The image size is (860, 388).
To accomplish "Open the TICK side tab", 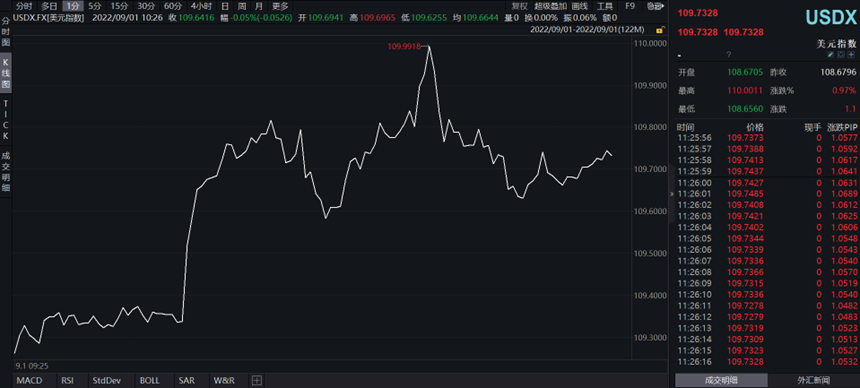I will pos(5,120).
